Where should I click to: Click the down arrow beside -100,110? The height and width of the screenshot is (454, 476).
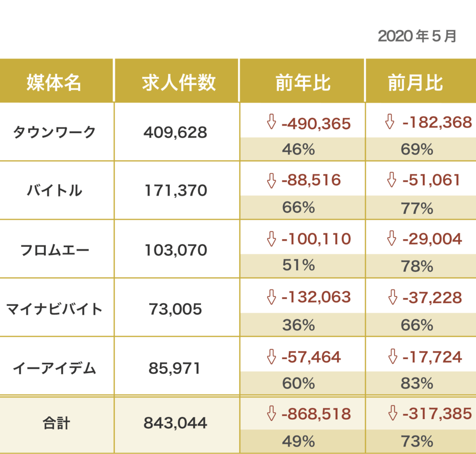[271, 239]
